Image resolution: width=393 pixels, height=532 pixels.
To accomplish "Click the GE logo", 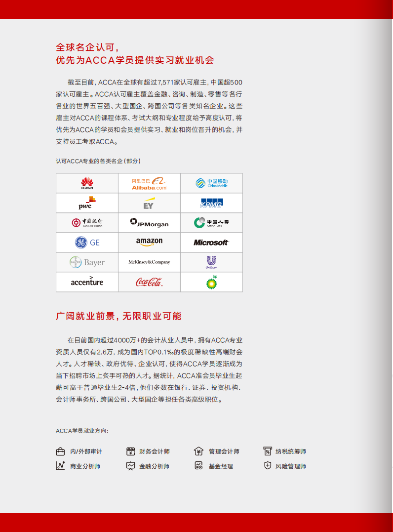I will (x=87, y=242).
